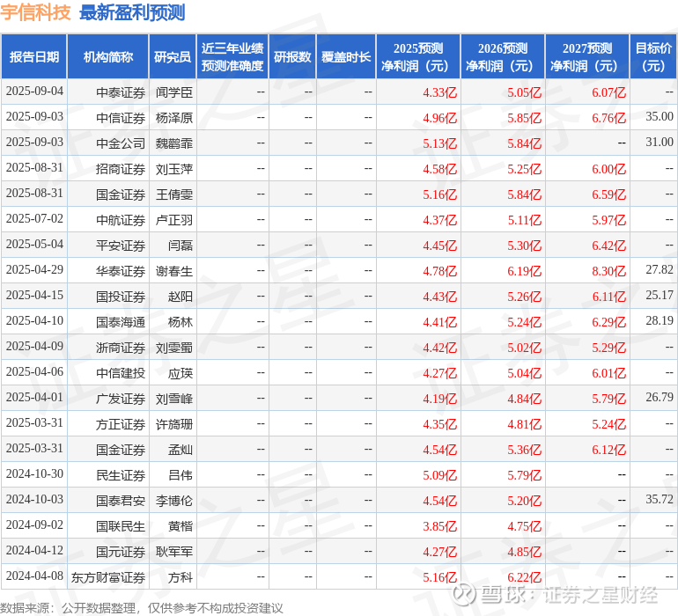Click researcher name 魏鹳霏
This screenshot has width=678, height=616.
pyautogui.click(x=174, y=143)
